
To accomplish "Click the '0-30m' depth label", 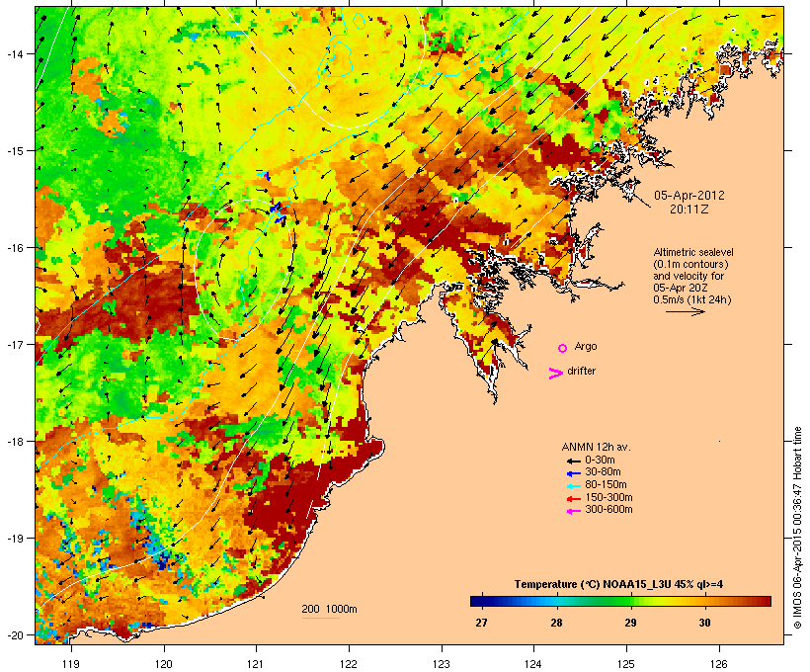I will [600, 461].
